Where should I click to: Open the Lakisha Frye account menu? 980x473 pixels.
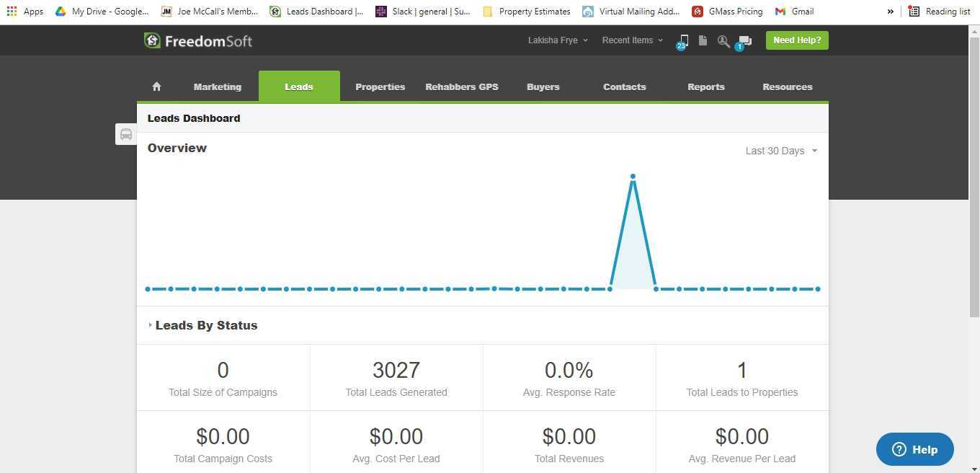pos(557,40)
